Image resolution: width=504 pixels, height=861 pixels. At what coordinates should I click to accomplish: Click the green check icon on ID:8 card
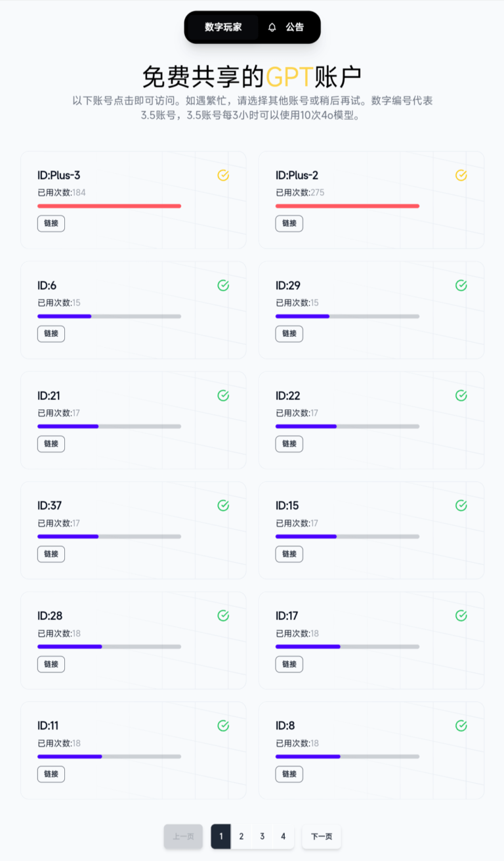(461, 726)
